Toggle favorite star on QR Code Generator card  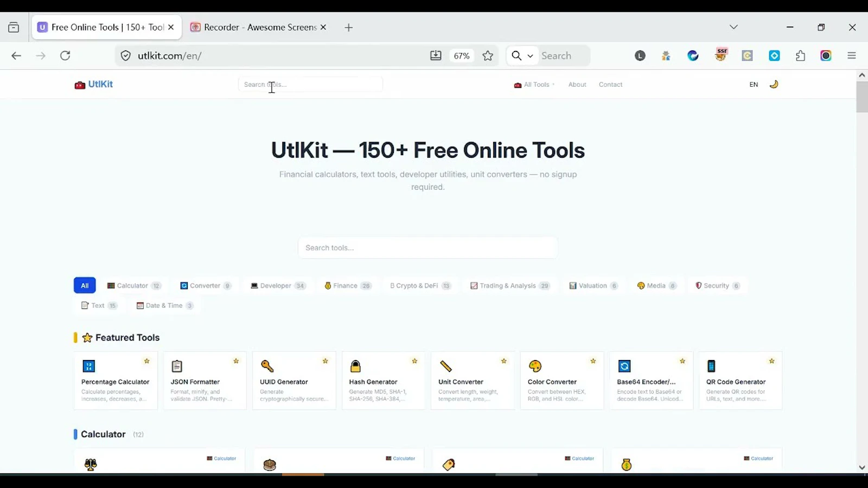click(772, 361)
